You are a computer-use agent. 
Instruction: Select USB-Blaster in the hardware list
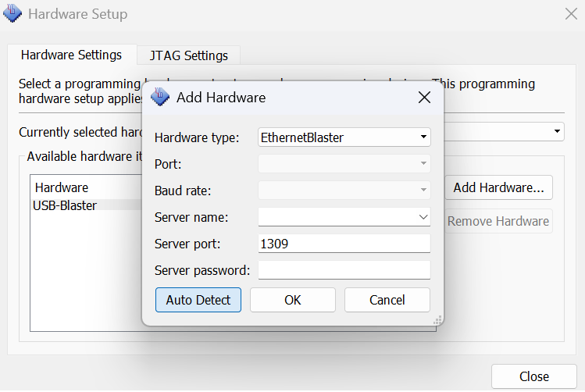pyautogui.click(x=65, y=205)
